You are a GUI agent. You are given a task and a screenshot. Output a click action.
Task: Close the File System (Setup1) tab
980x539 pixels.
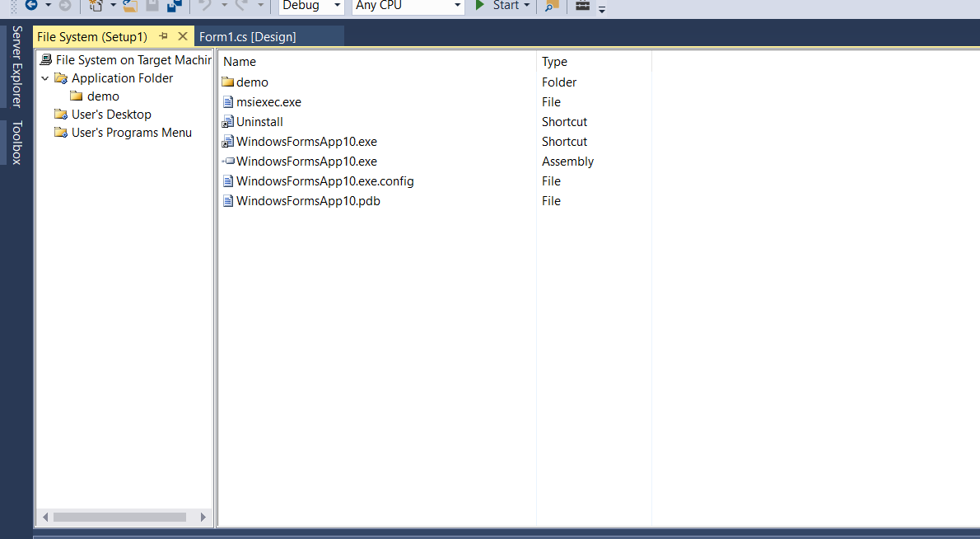[183, 36]
